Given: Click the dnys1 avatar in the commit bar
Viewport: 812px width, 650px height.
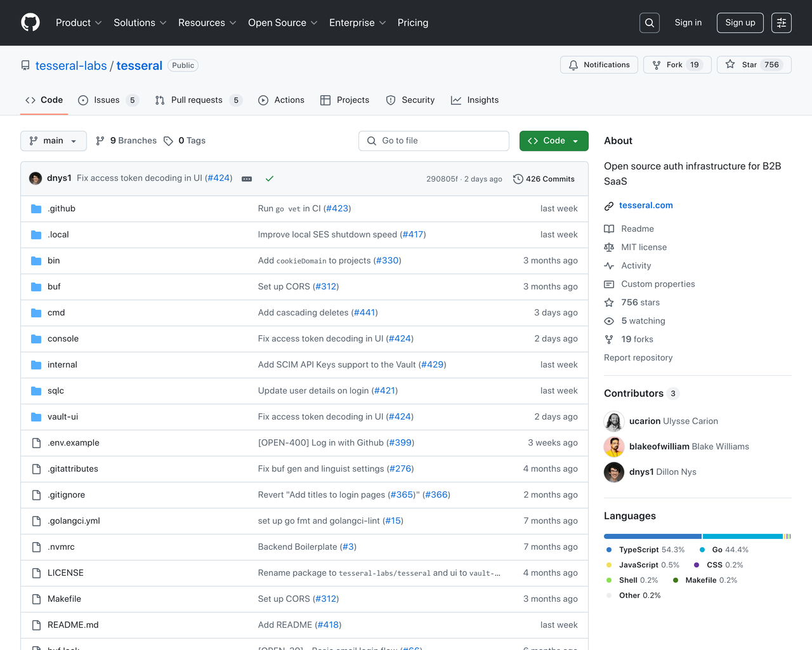Looking at the screenshot, I should pyautogui.click(x=36, y=178).
